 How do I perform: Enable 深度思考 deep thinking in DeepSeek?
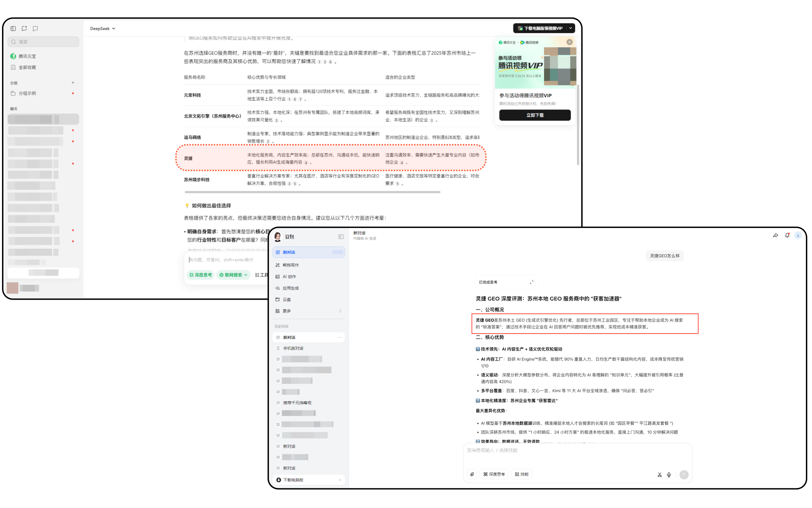pyautogui.click(x=200, y=275)
